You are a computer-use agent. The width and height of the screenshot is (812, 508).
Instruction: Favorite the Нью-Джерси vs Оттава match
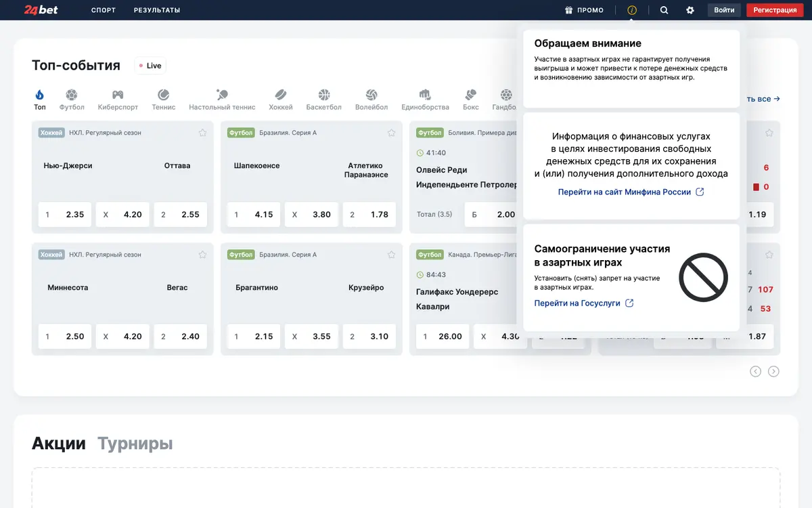[x=202, y=133]
